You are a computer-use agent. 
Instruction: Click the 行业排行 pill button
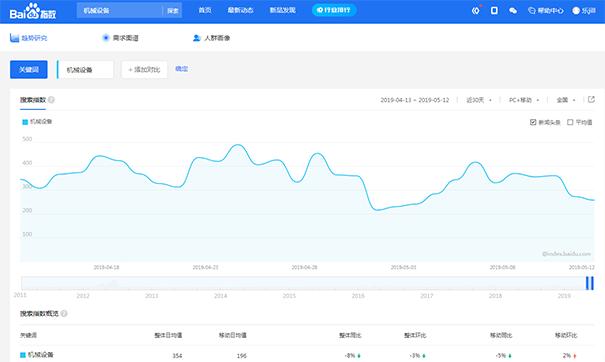334,10
